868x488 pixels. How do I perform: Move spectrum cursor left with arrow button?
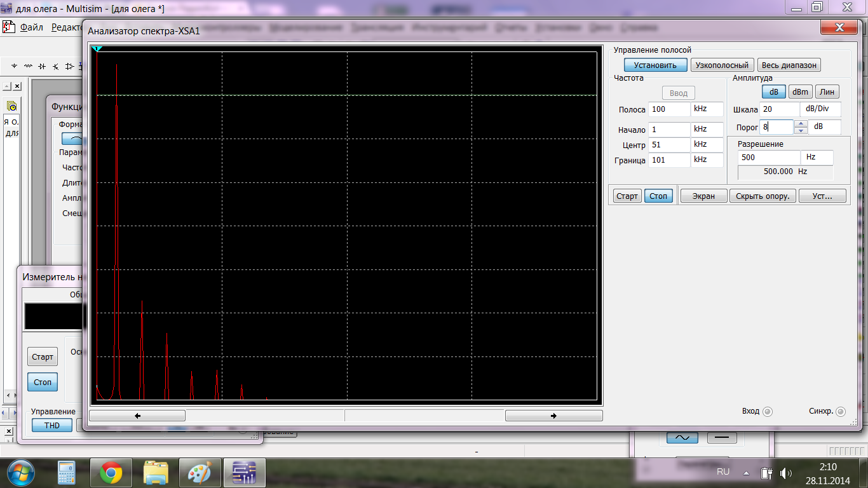pos(137,416)
